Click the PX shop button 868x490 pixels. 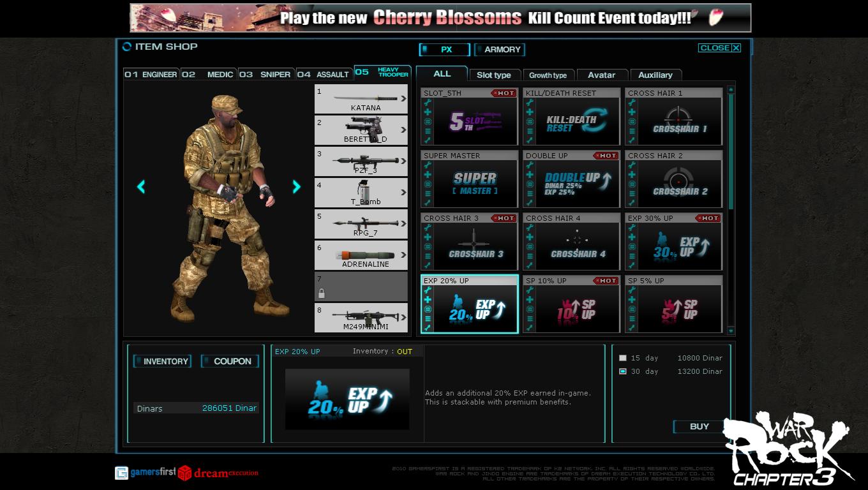pos(445,49)
